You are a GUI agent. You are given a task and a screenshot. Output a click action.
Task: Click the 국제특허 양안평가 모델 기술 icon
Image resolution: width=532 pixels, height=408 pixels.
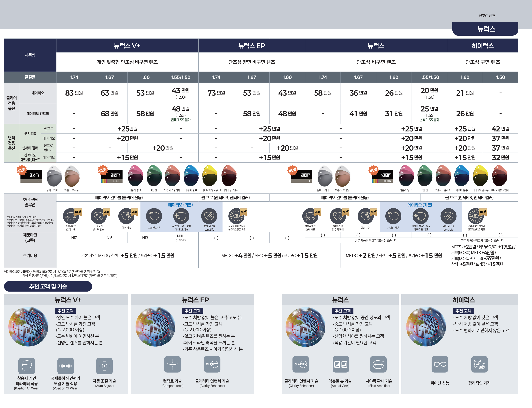[x=65, y=366]
